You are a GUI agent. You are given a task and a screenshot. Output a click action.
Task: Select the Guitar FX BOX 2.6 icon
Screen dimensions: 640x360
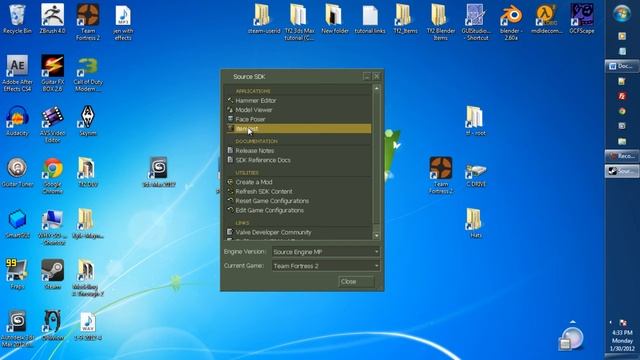52,73
